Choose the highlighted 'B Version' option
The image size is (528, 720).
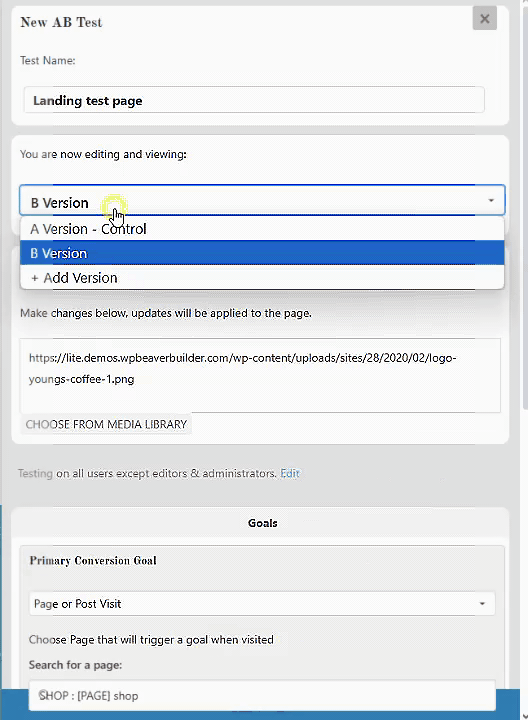coord(262,253)
